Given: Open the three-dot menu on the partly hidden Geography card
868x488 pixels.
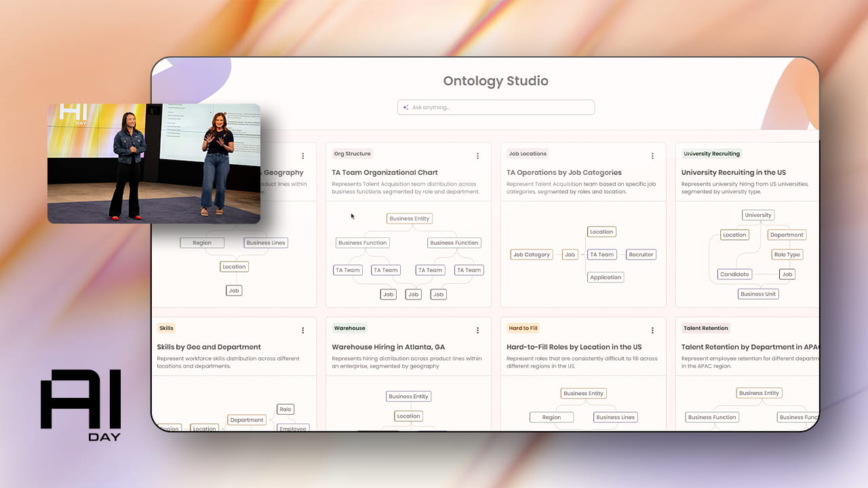Looking at the screenshot, I should tap(302, 156).
